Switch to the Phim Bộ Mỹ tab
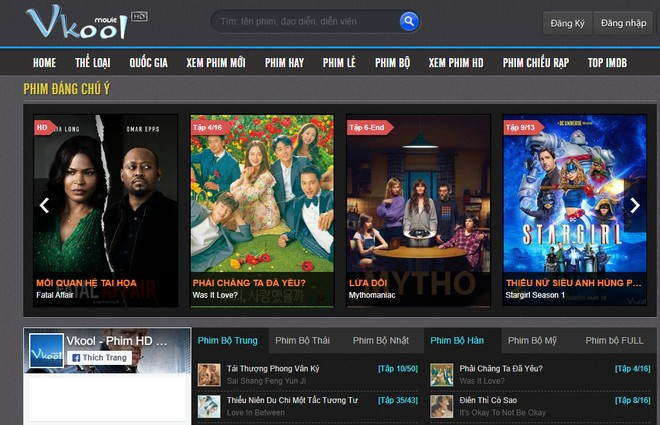660x425 pixels. 532,340
